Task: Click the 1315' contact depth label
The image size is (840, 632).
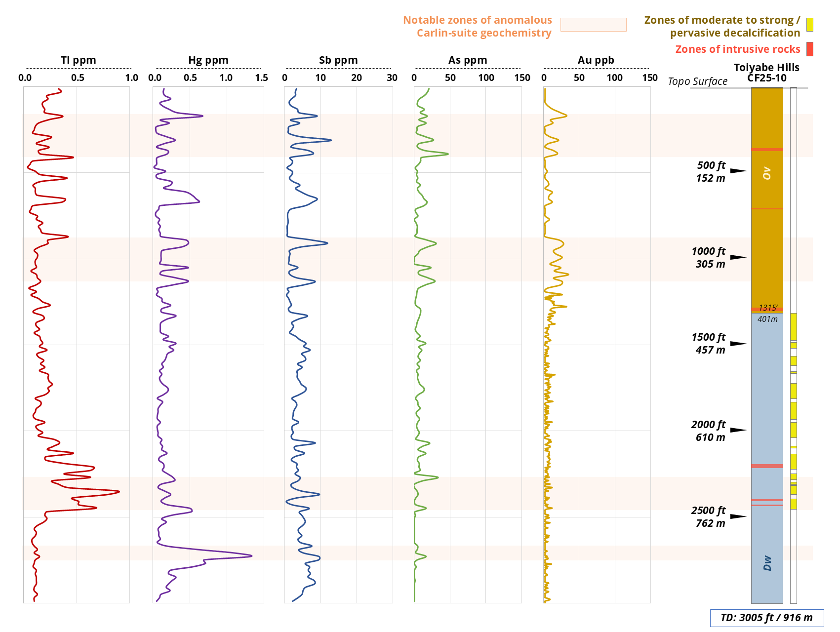Action: coord(768,308)
